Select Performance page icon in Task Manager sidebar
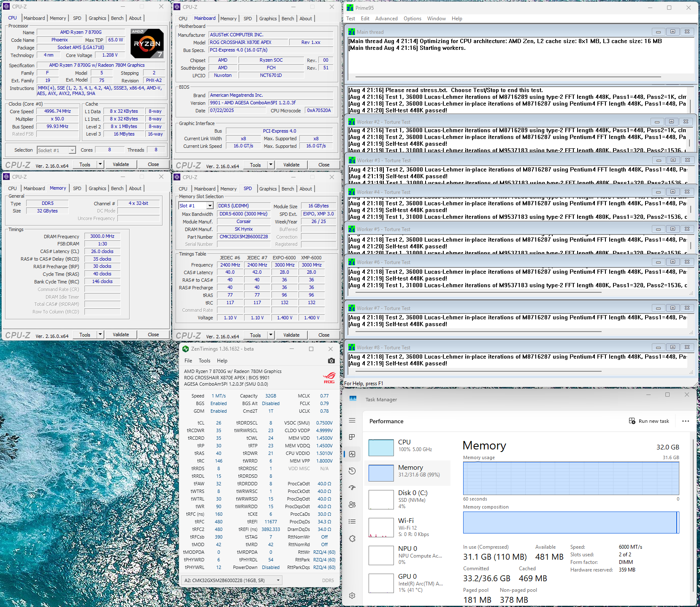 [352, 454]
